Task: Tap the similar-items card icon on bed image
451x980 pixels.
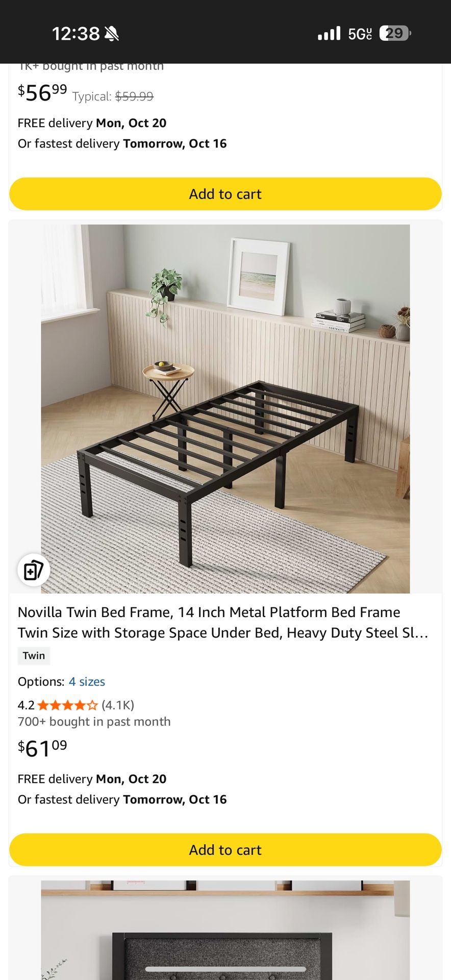Action: point(34,570)
